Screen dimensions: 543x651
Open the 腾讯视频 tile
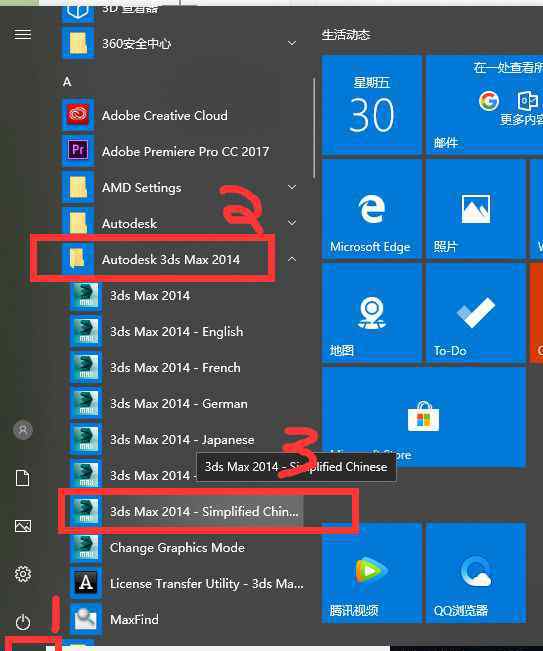pyautogui.click(x=372, y=573)
